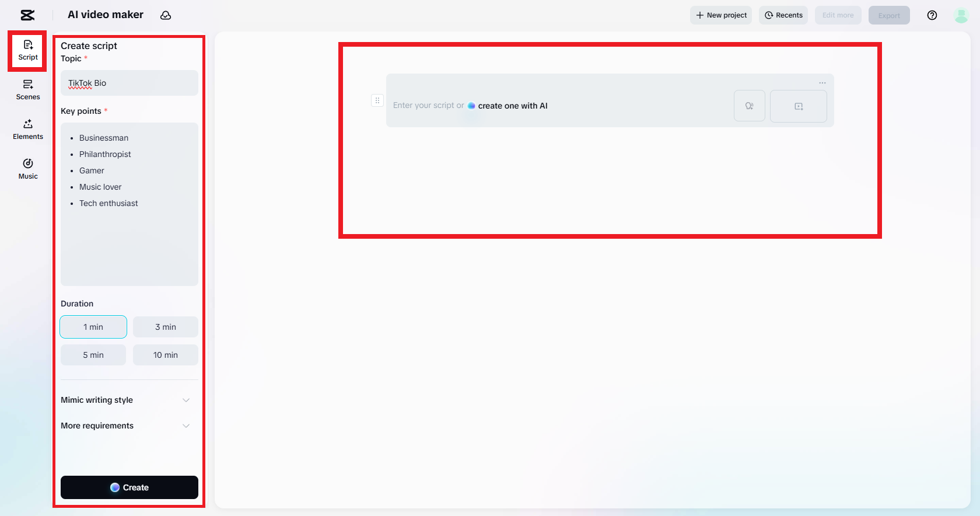Viewport: 980px width, 516px height.
Task: Click the cloud save status icon
Action: [x=166, y=15]
